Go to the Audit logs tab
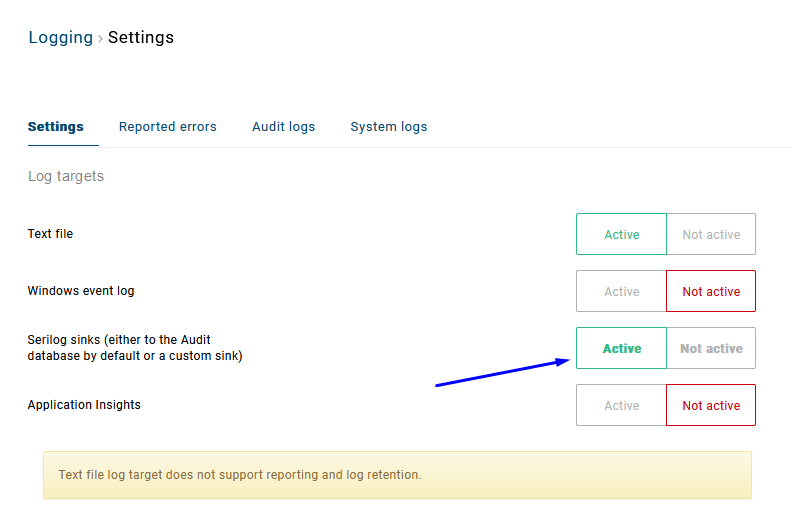This screenshot has height=519, width=792. [x=283, y=127]
